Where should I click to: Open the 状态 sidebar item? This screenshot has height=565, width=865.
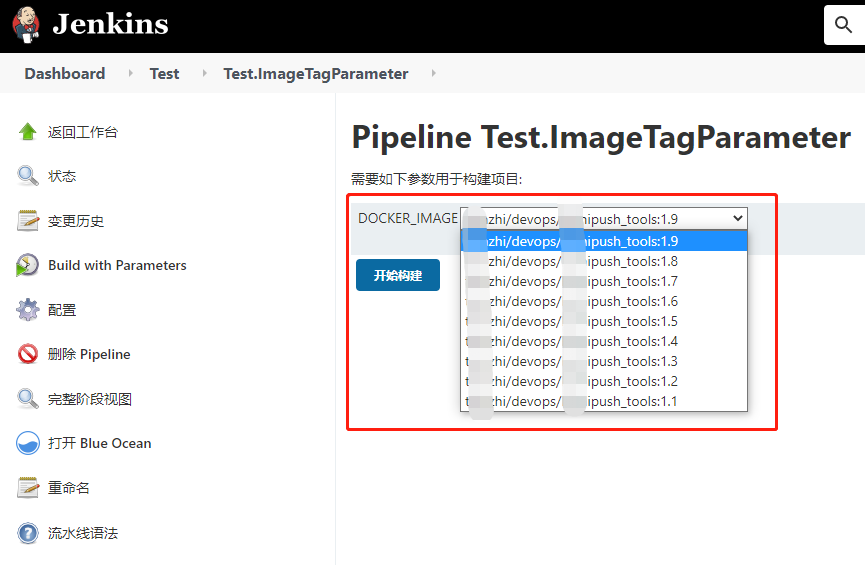(62, 177)
